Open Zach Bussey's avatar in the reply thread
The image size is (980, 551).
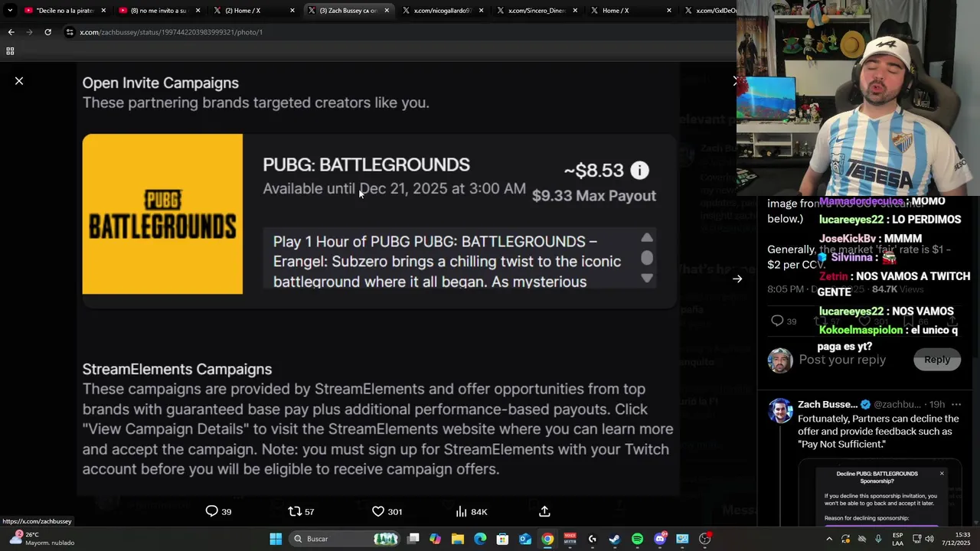[x=780, y=411]
